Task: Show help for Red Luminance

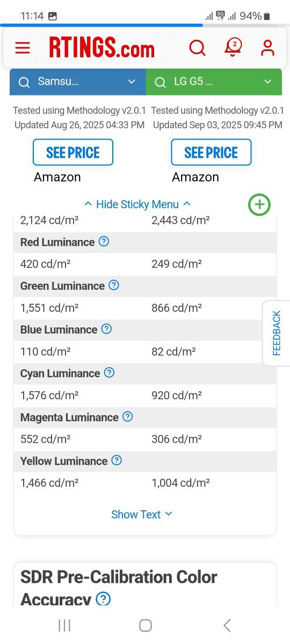Action: 104,241
